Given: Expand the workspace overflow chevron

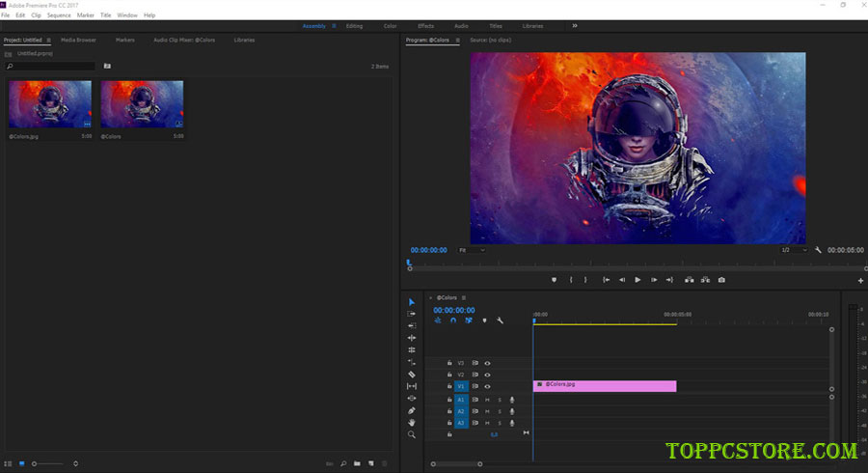Looking at the screenshot, I should pyautogui.click(x=575, y=26).
